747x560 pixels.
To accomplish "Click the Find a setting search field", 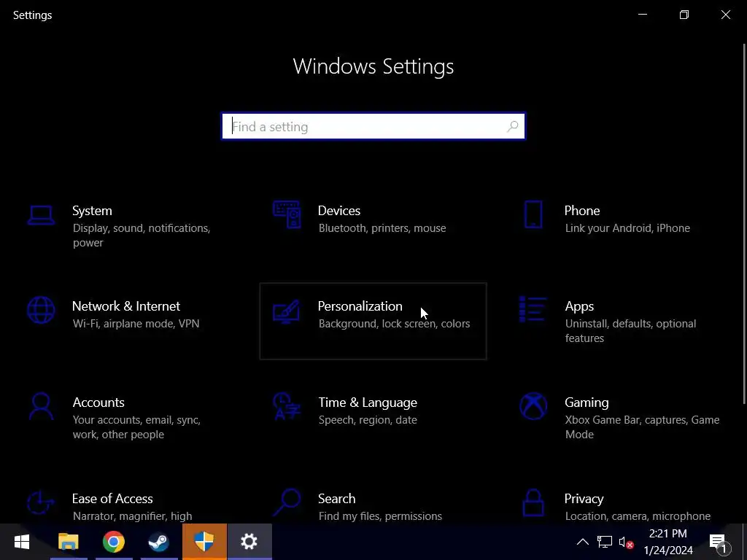I will pyautogui.click(x=373, y=126).
